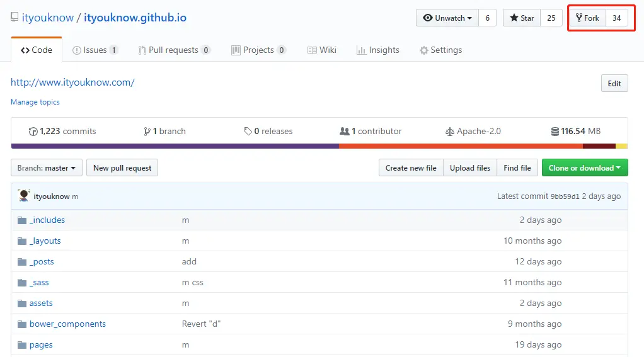The height and width of the screenshot is (357, 644).
Task: Click the law scale icon by Apache-2.0
Action: (450, 132)
